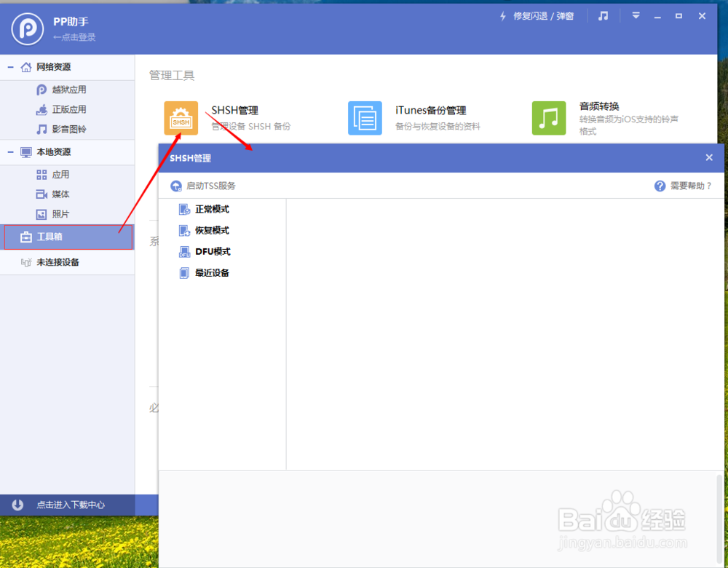Click 未连接设备 device entry
The width and height of the screenshot is (728, 568).
tap(67, 262)
